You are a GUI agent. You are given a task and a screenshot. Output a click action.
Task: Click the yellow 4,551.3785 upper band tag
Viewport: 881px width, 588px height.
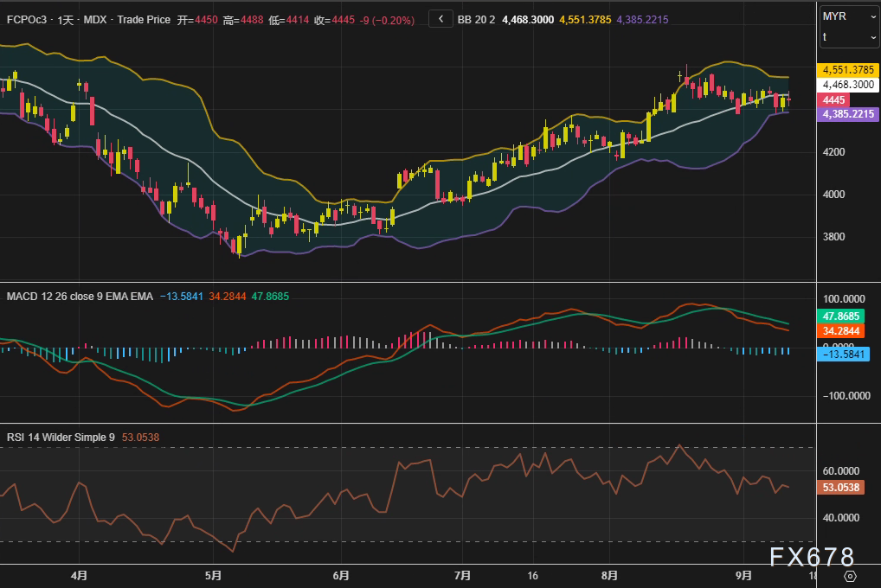pos(847,70)
